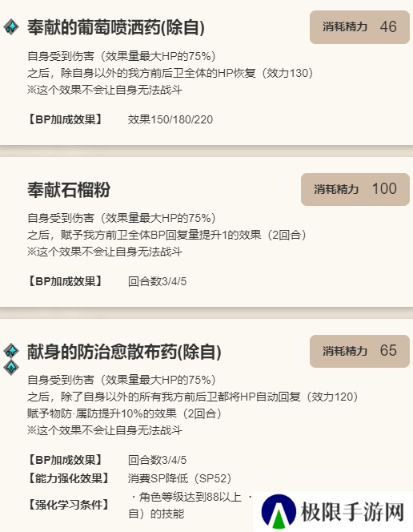Viewport: 413px width, 532px height.
Task: Click the 【BP加成效果】 label under 奉献石榴粉
Action: pyautogui.click(x=65, y=281)
